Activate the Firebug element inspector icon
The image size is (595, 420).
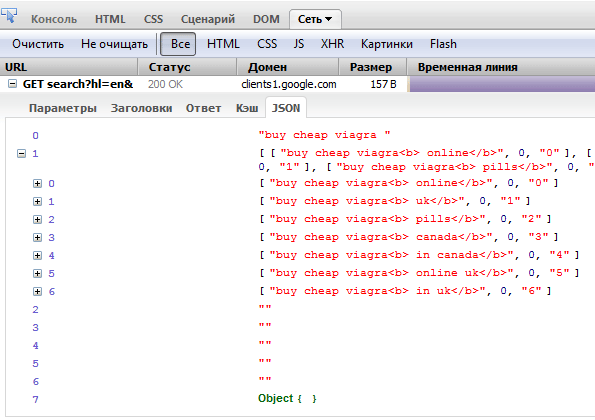[x=9, y=16]
